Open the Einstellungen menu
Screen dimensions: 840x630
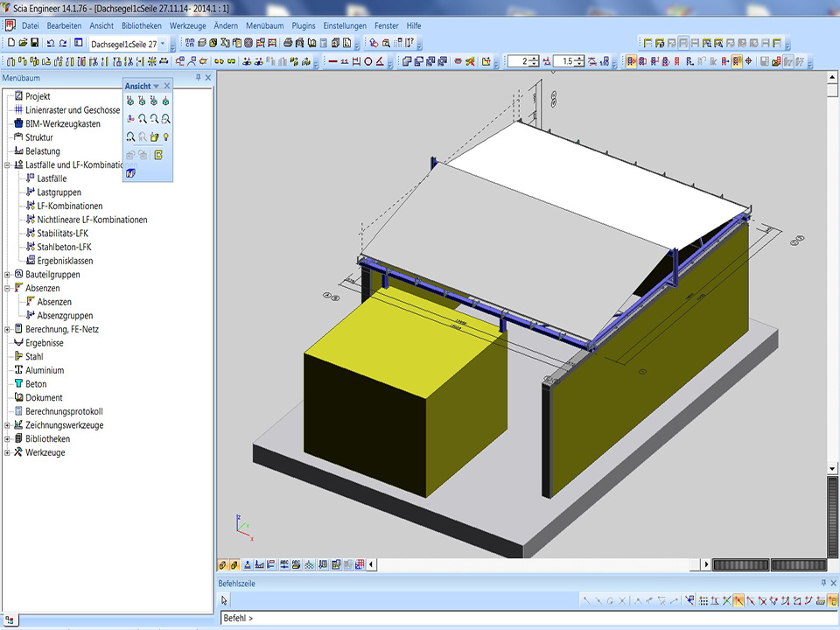[x=345, y=25]
